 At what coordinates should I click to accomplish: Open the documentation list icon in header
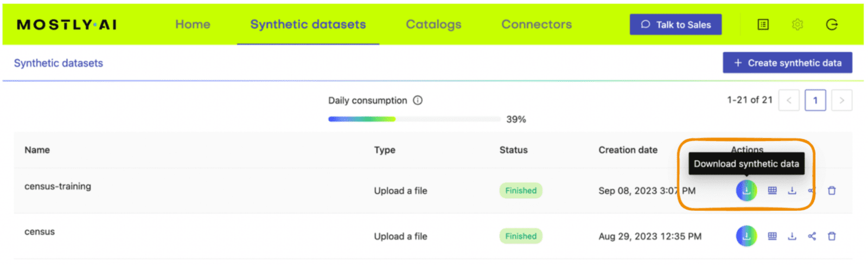[763, 24]
